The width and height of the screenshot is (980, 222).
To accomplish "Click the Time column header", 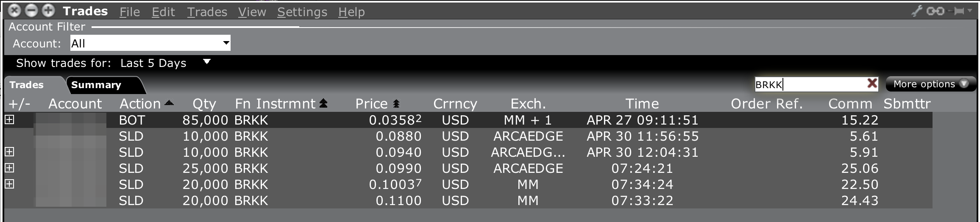I will (642, 104).
